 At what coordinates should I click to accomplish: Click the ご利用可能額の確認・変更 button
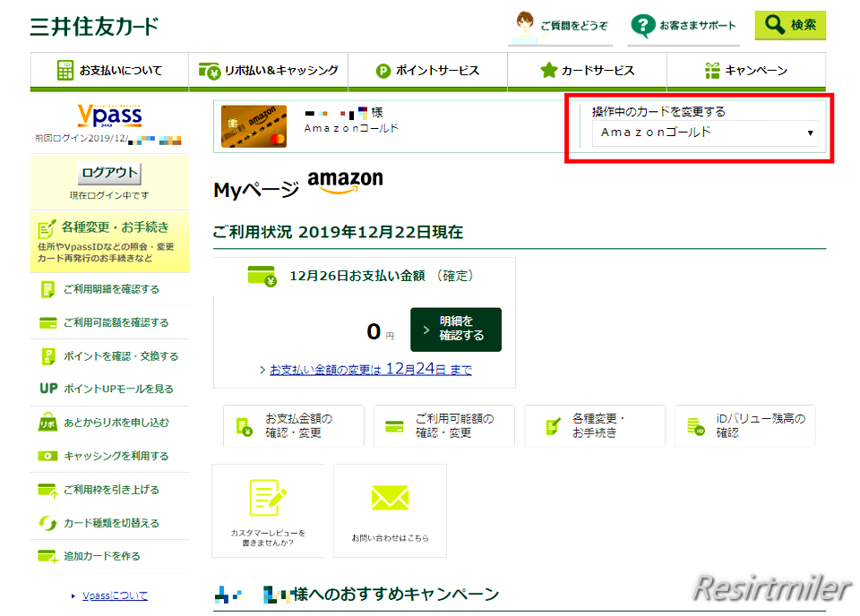point(444,426)
